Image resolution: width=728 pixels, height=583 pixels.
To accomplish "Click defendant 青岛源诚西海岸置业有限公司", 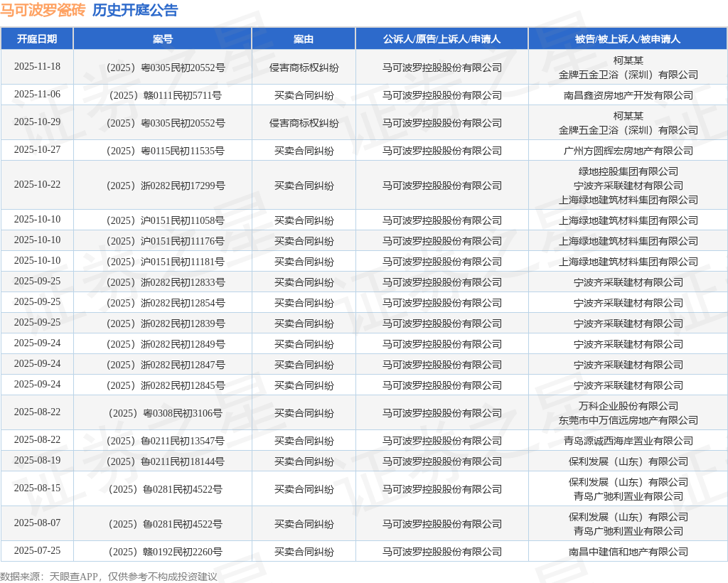I will 628,441.
